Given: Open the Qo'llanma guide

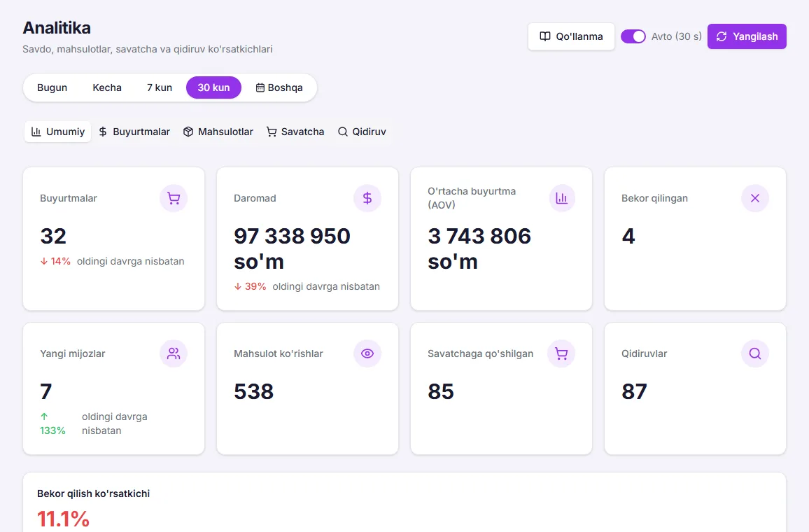Looking at the screenshot, I should coord(571,36).
